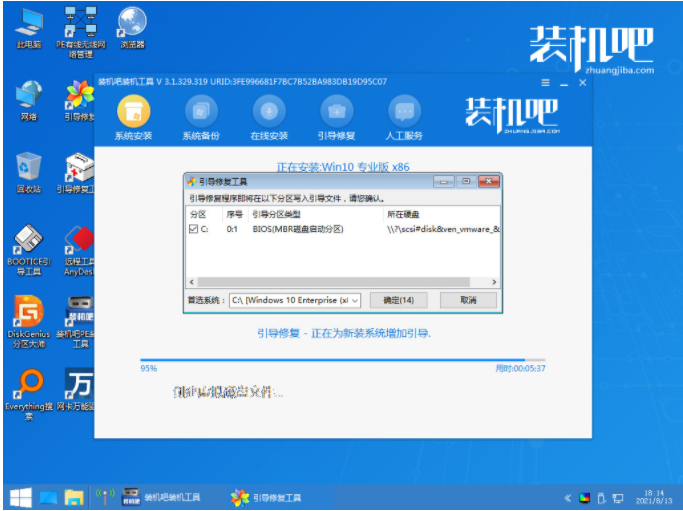Open 回收站 recycle bin
The height and width of the screenshot is (511, 683).
29,173
